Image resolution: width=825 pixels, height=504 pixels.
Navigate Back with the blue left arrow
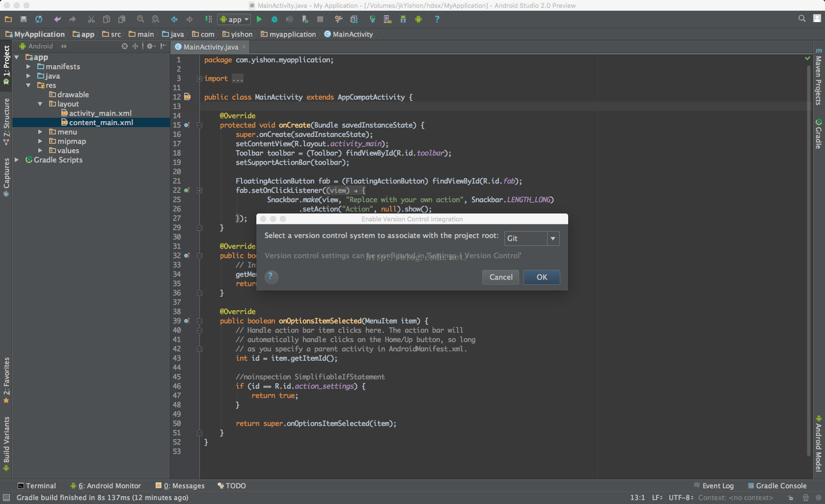coord(174,19)
